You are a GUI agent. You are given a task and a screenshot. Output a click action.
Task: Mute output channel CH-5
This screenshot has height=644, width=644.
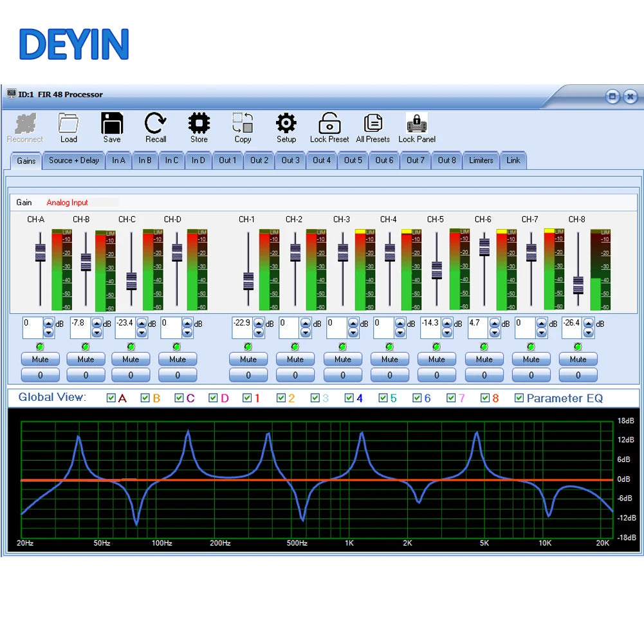[437, 360]
